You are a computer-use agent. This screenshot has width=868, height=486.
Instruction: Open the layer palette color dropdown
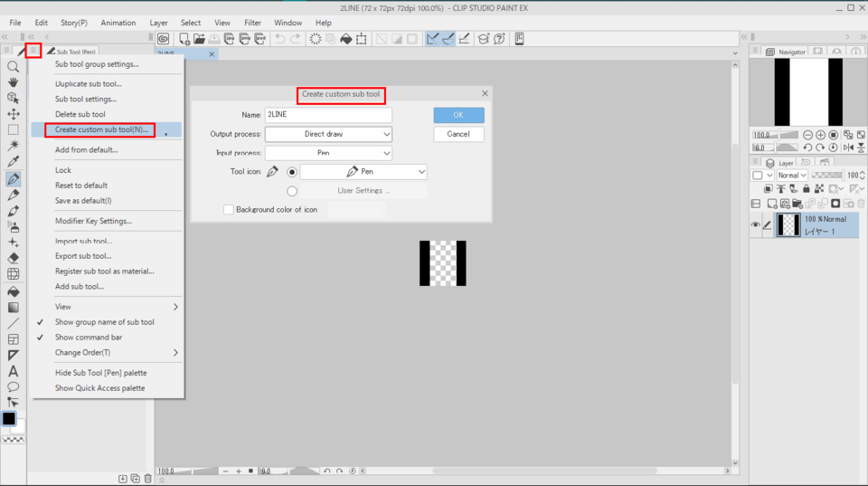(762, 175)
